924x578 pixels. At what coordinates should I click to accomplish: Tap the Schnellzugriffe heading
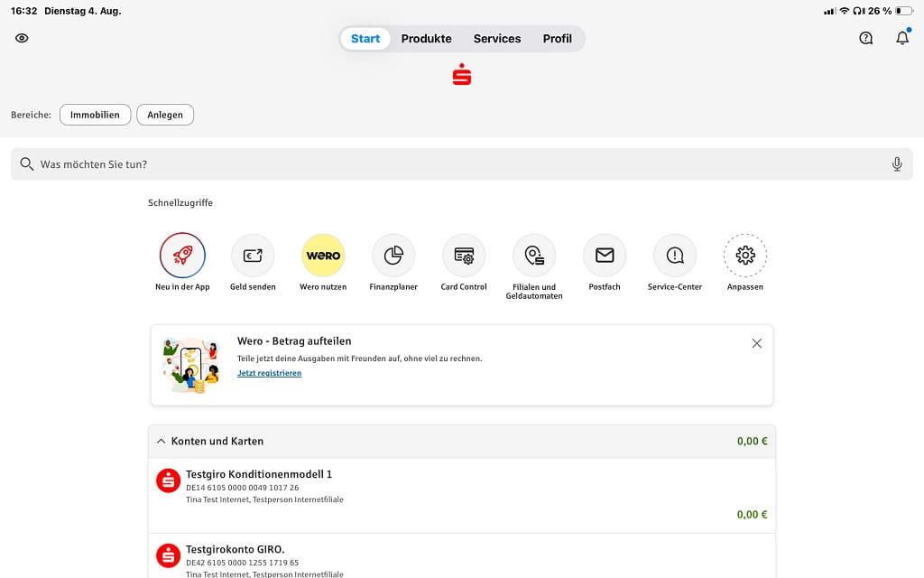pyautogui.click(x=180, y=203)
